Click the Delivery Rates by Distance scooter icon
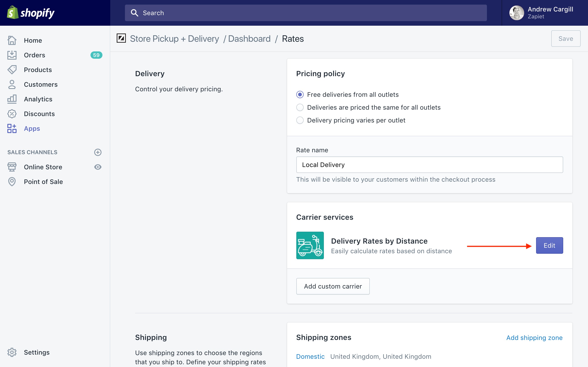 (310, 245)
